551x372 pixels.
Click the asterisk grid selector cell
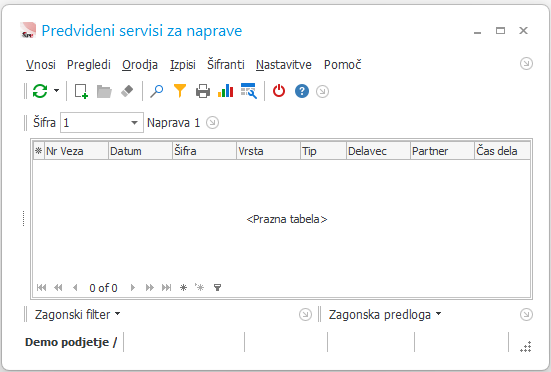(x=39, y=151)
